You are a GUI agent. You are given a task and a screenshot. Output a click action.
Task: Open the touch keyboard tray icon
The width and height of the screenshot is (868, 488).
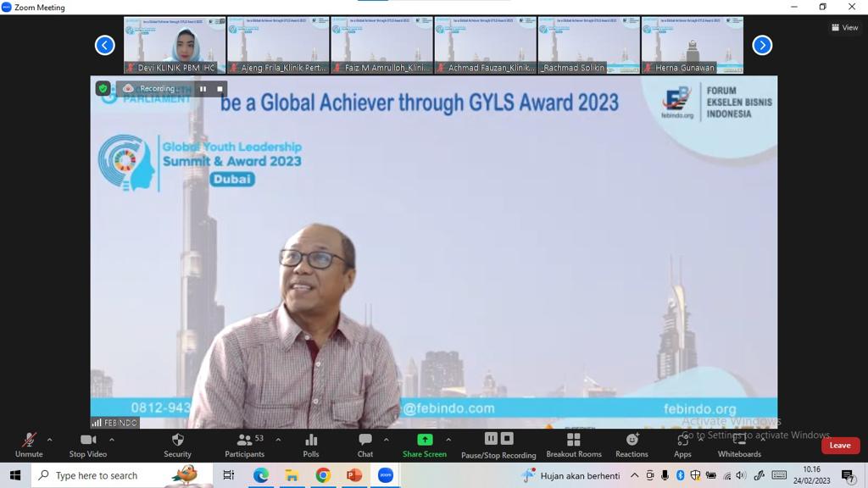780,475
